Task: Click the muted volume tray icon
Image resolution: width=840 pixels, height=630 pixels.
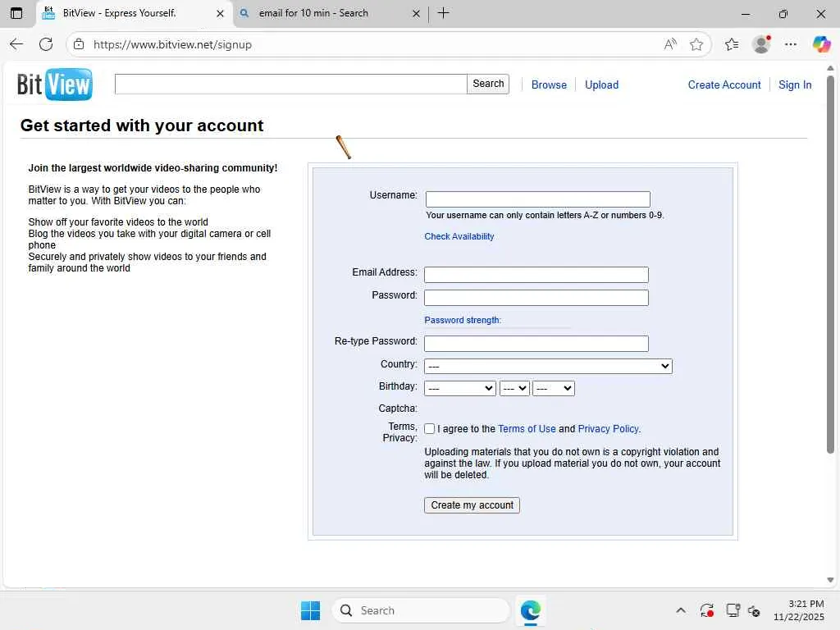Action: point(754,610)
